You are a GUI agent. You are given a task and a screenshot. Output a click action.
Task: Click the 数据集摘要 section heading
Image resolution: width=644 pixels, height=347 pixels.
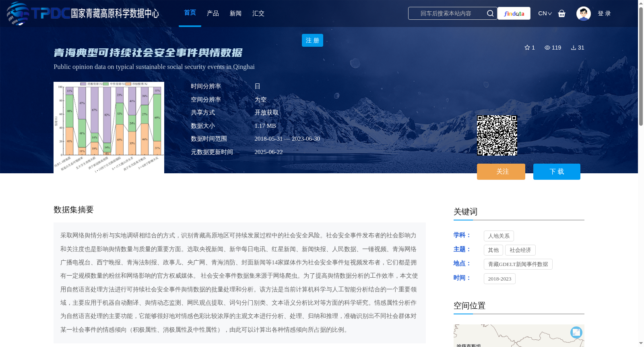(x=74, y=210)
